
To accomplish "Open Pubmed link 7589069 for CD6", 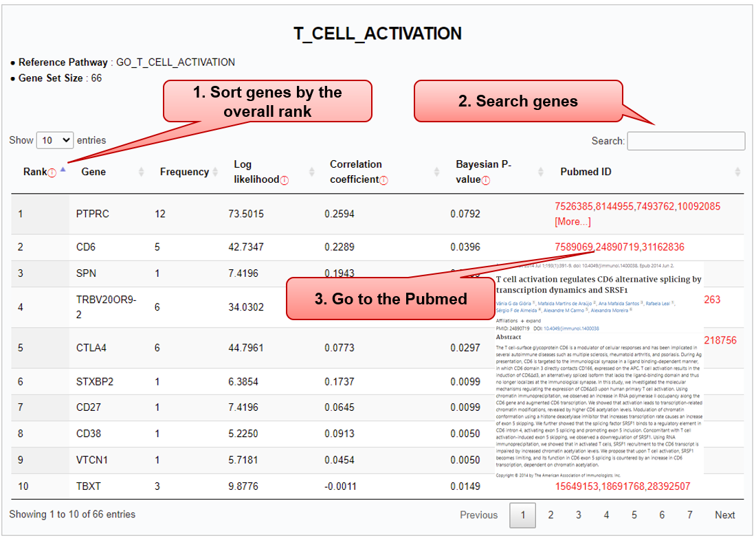I will pyautogui.click(x=573, y=247).
